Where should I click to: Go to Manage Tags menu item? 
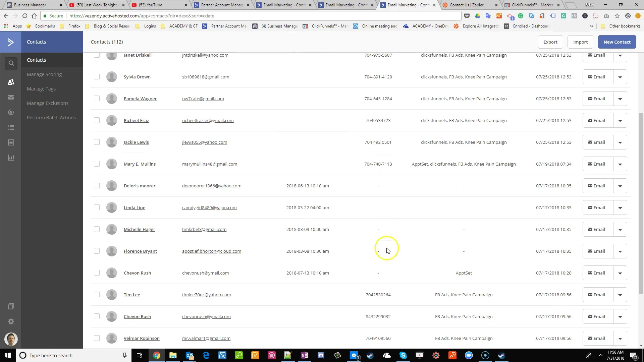point(41,89)
